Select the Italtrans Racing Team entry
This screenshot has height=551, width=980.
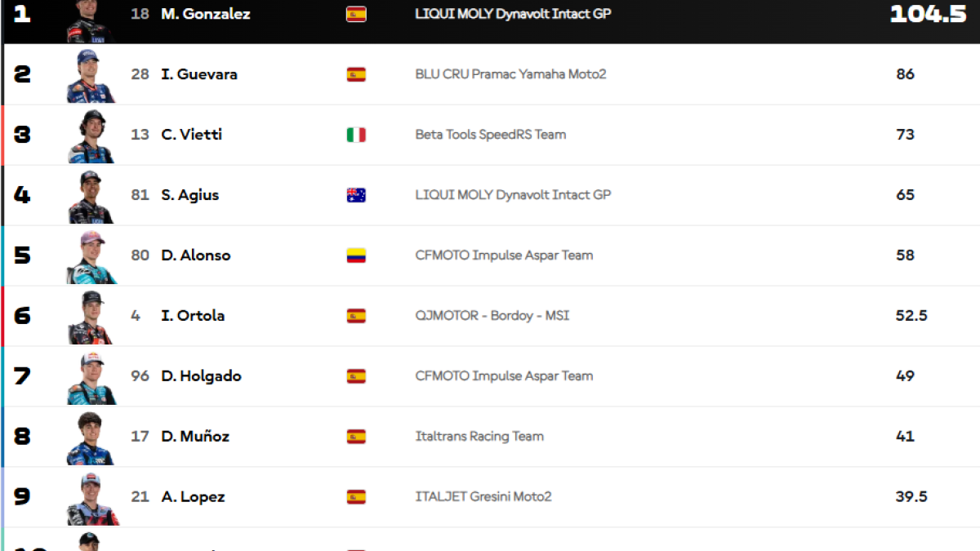pos(479,437)
